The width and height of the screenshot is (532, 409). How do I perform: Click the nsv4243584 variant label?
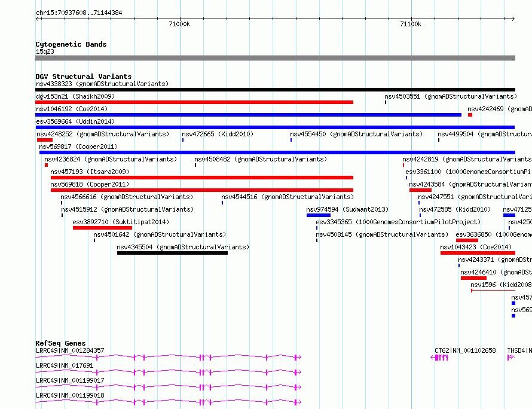(x=470, y=184)
